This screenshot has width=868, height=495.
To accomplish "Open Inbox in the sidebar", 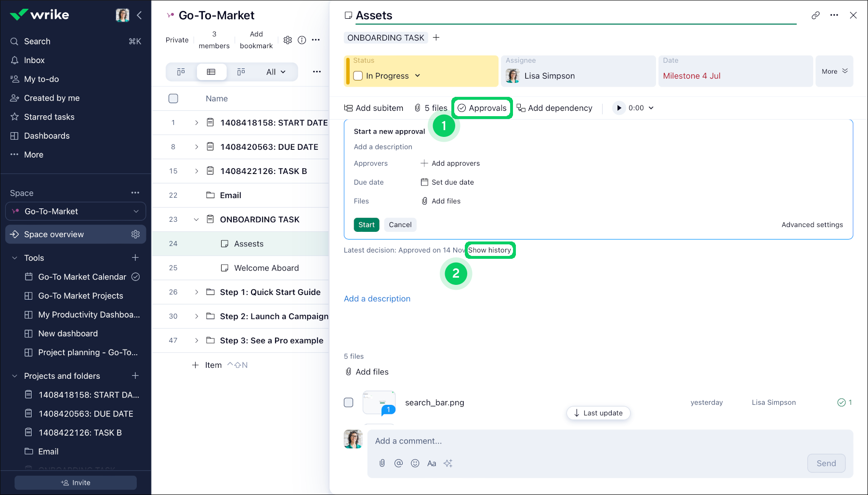I will [x=34, y=60].
